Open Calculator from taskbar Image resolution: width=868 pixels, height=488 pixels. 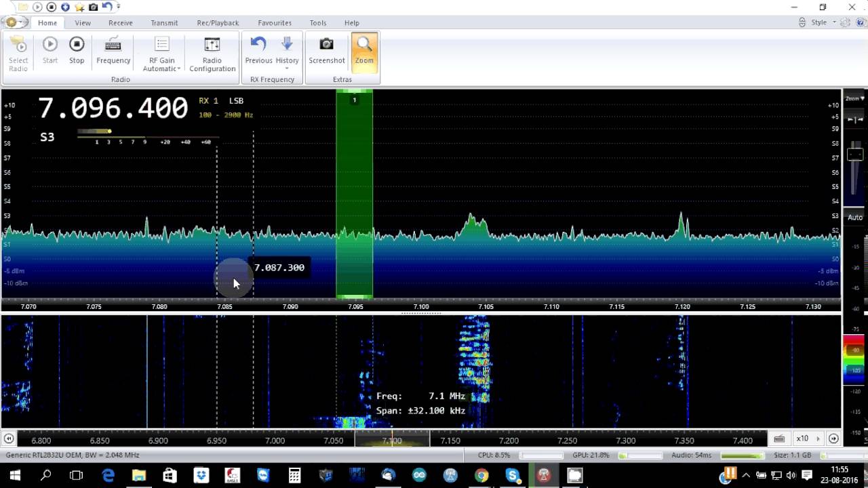(294, 476)
